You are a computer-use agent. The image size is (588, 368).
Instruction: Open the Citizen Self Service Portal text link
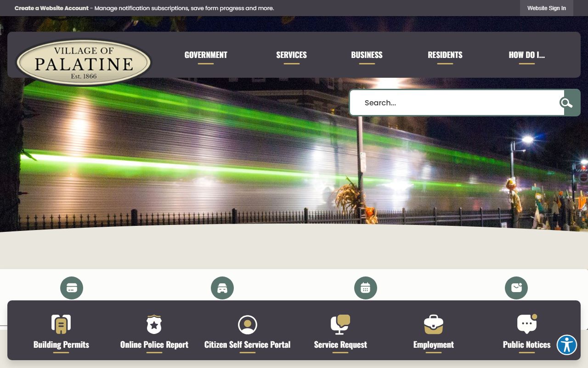click(x=248, y=345)
